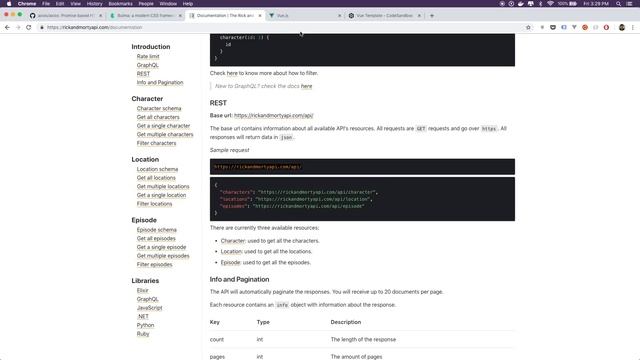Click 'here' link for GraphQL docs

tap(306, 86)
